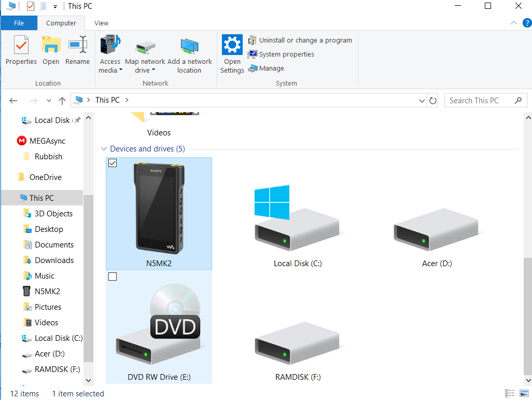Open Properties in the ribbon
The width and height of the screenshot is (532, 400).
point(21,50)
